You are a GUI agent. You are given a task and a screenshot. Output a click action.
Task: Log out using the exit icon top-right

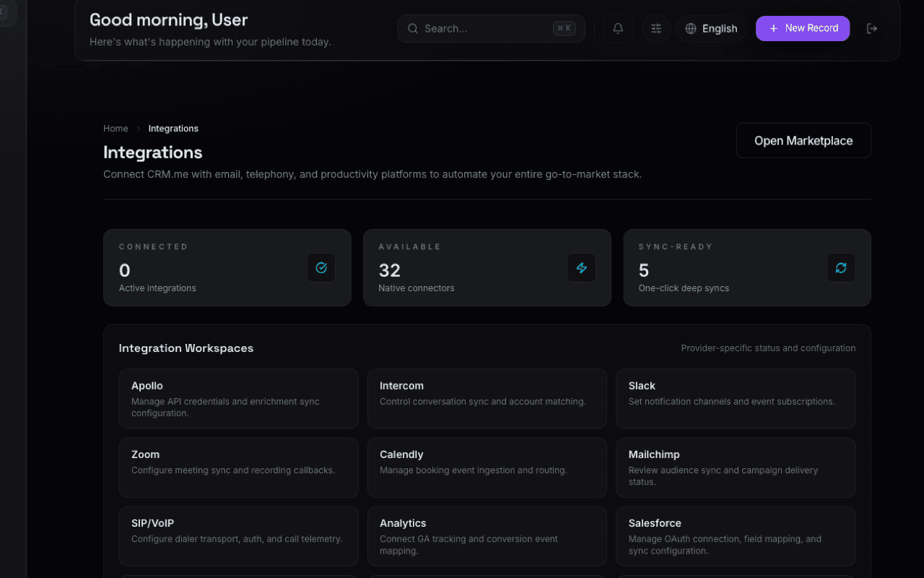tap(871, 28)
